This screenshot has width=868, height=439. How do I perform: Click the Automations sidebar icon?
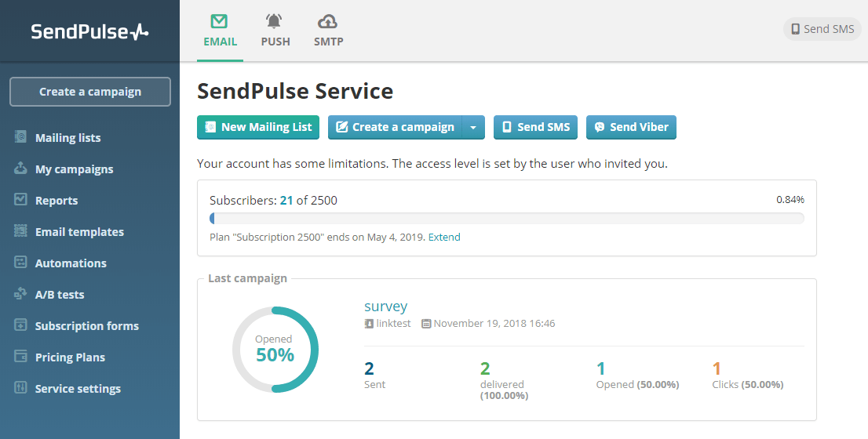[x=20, y=262]
